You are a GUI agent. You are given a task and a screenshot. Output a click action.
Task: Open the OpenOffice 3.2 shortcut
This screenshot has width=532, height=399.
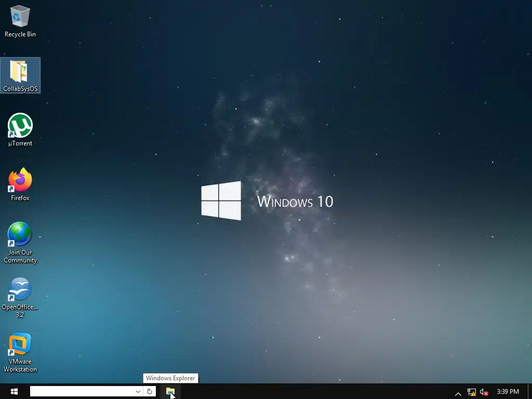click(20, 297)
